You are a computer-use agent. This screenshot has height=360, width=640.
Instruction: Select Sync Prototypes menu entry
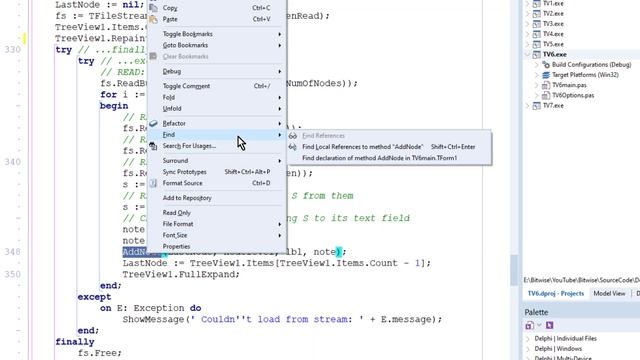[216, 172]
